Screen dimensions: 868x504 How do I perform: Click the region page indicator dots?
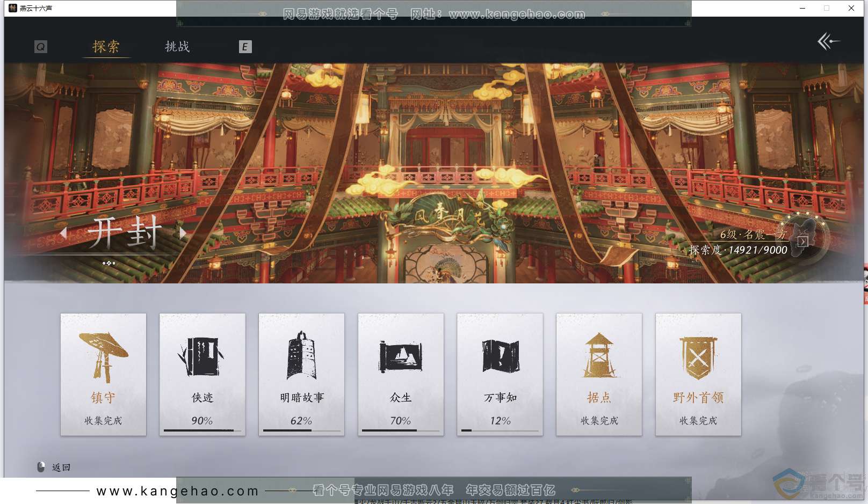point(109,263)
